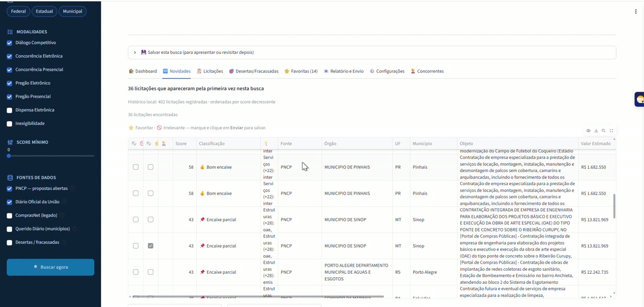Click the Fontes de Dados database icon

[10, 178]
